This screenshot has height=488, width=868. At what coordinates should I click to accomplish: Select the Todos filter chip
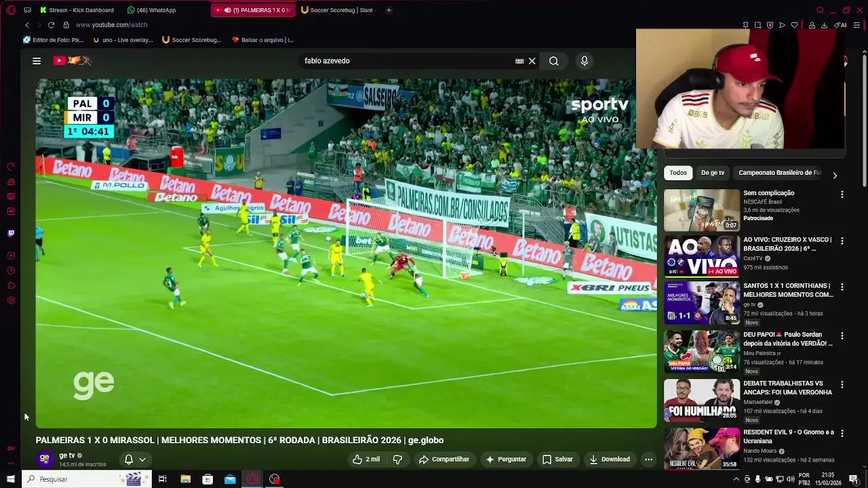[678, 173]
